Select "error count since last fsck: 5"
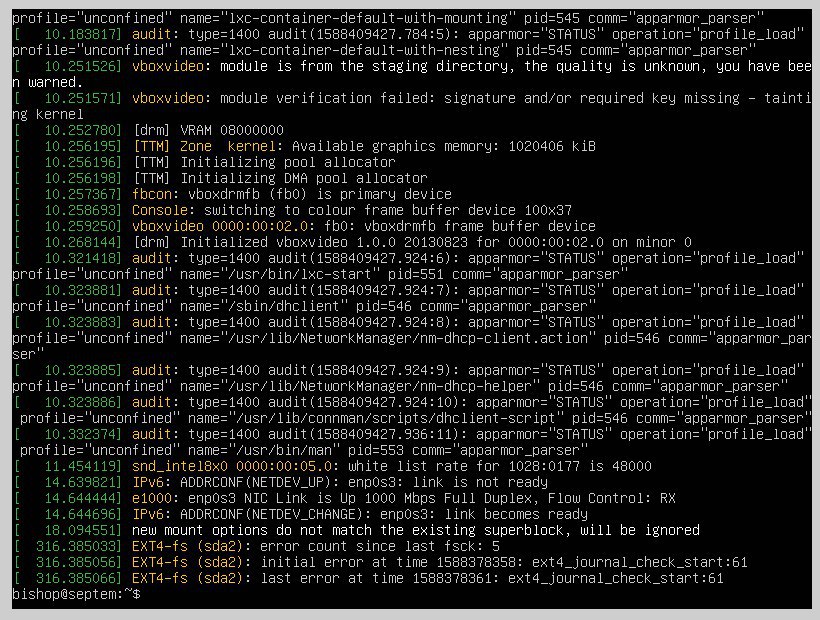Viewport: 820px width, 620px height. tap(380, 546)
